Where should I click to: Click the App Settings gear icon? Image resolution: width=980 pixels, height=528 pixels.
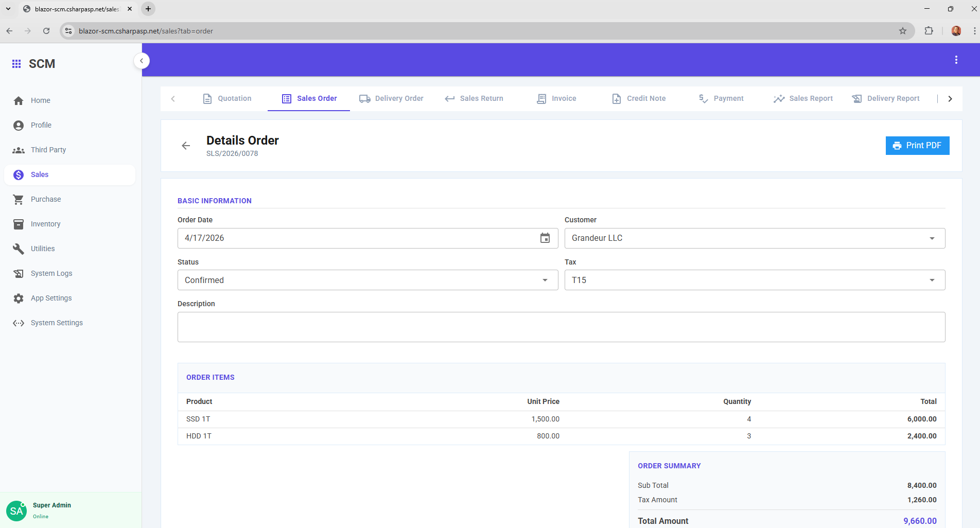[x=19, y=298]
